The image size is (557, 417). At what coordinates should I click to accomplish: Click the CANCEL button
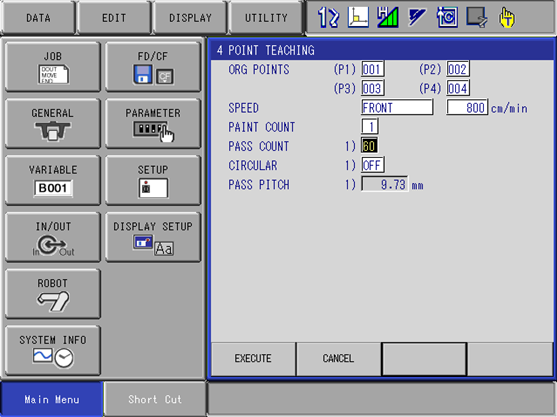[338, 359]
